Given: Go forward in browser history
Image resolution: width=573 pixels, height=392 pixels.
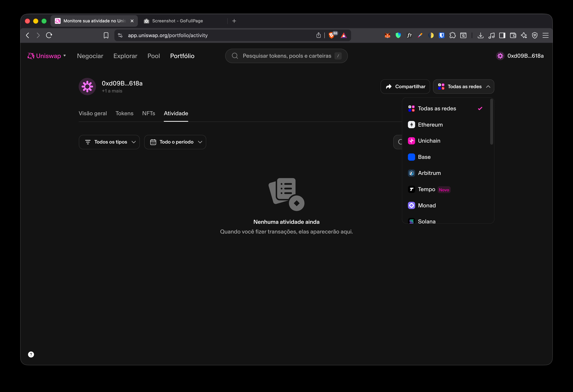Looking at the screenshot, I should point(38,35).
